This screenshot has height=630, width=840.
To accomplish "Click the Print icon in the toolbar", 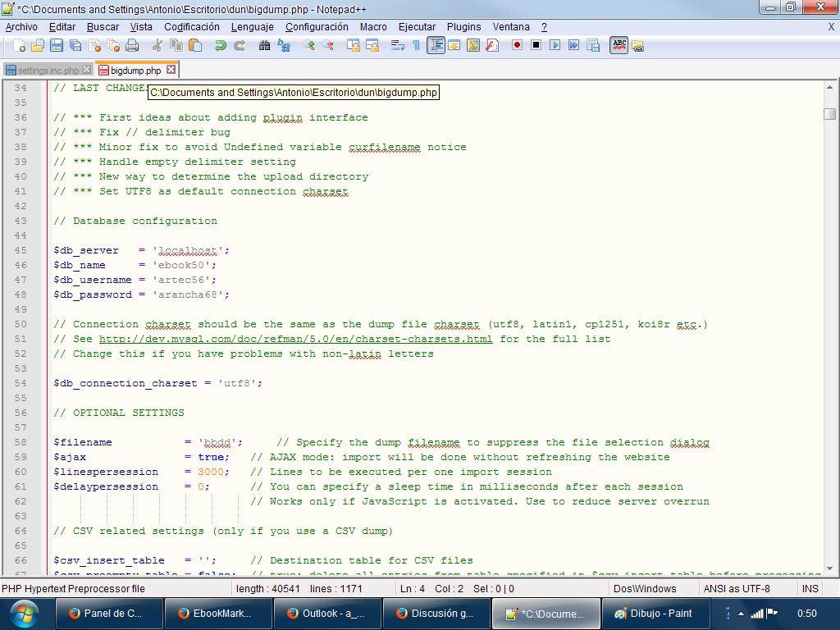I will point(132,46).
